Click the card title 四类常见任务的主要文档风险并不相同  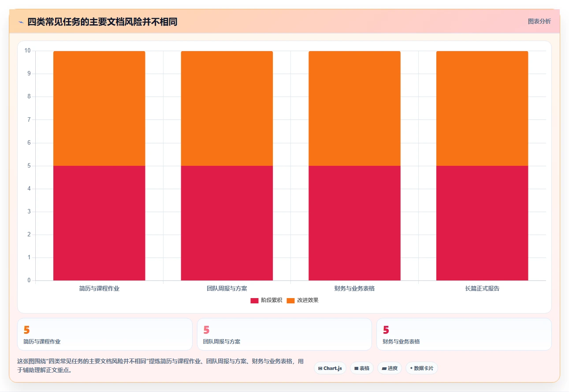point(102,22)
